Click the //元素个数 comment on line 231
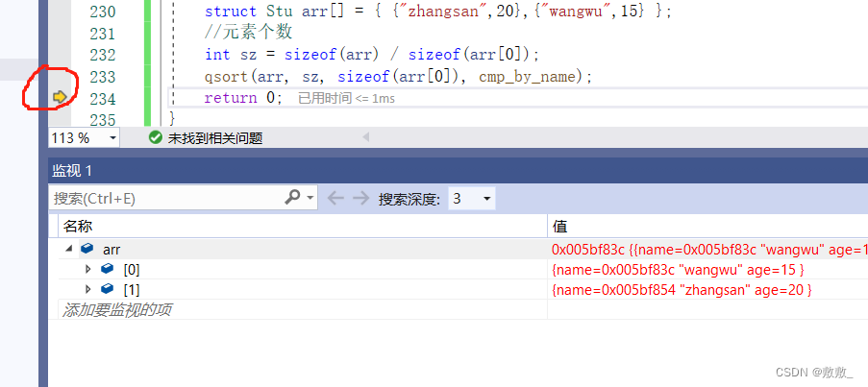Screen dimensions: 868x387 tap(248, 33)
